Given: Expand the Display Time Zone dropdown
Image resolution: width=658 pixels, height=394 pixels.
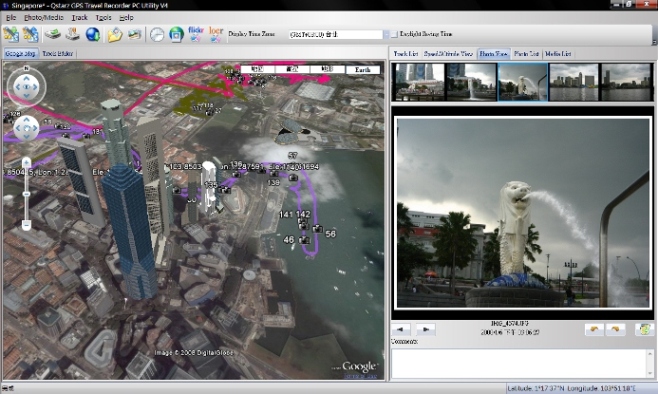Looking at the screenshot, I should 386,34.
